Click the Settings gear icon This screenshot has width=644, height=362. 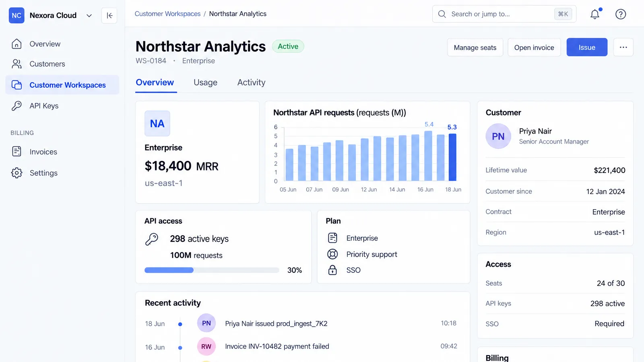click(x=17, y=173)
